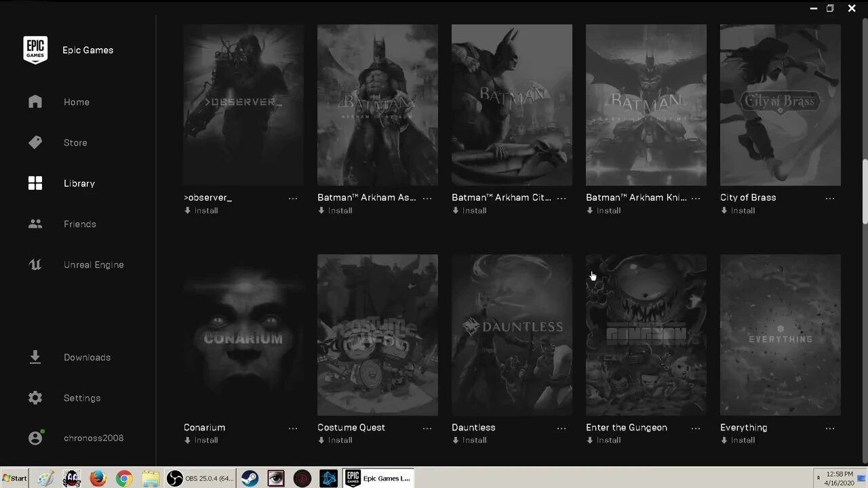Screen dimensions: 868x488
Task: Install Dauntless
Action: pos(469,441)
